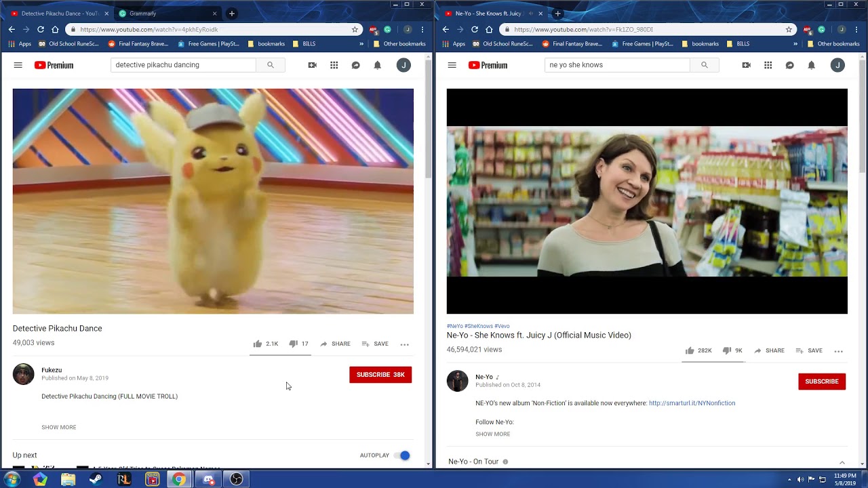The width and height of the screenshot is (868, 488).
Task: Expand bookmarks overflow chevron in right window
Action: 795,44
